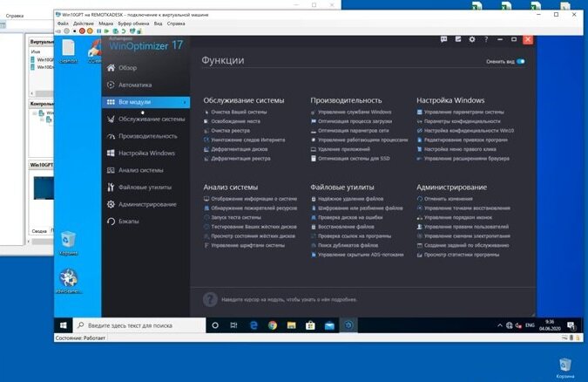Click the Windows Start button in the VM
Screen dimensions: 588x382
coord(64,325)
